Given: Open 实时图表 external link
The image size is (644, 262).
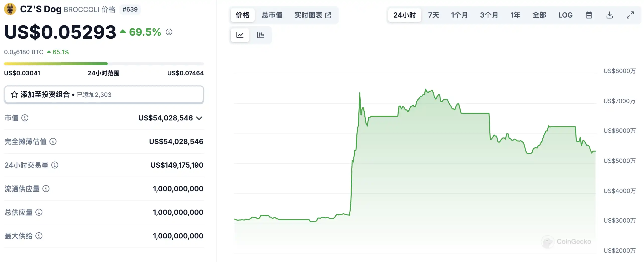Looking at the screenshot, I should (x=313, y=15).
